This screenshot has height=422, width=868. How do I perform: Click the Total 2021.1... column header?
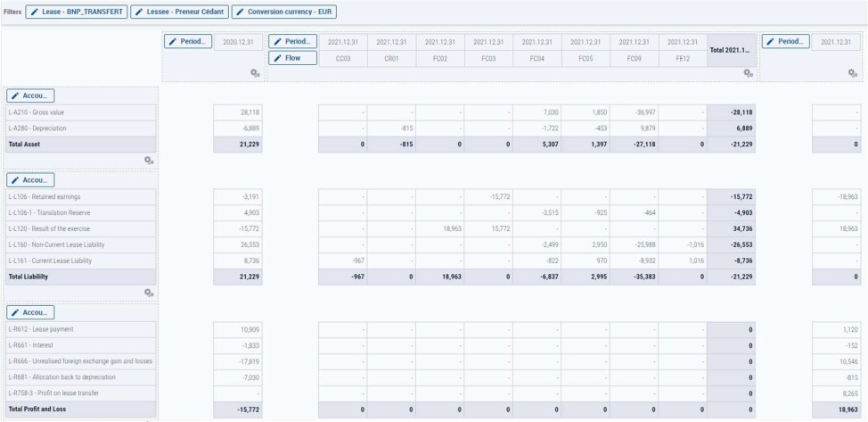(x=732, y=51)
